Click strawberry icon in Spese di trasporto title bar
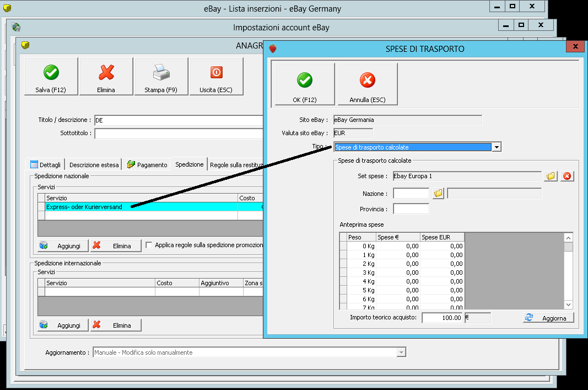 pos(273,49)
